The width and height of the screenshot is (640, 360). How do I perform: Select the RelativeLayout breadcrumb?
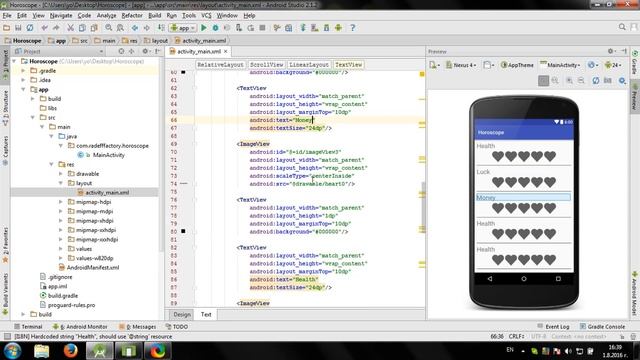coord(220,65)
